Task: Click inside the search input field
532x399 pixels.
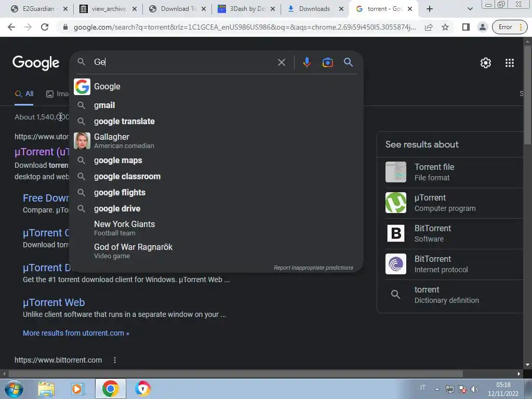Action: (x=183, y=62)
